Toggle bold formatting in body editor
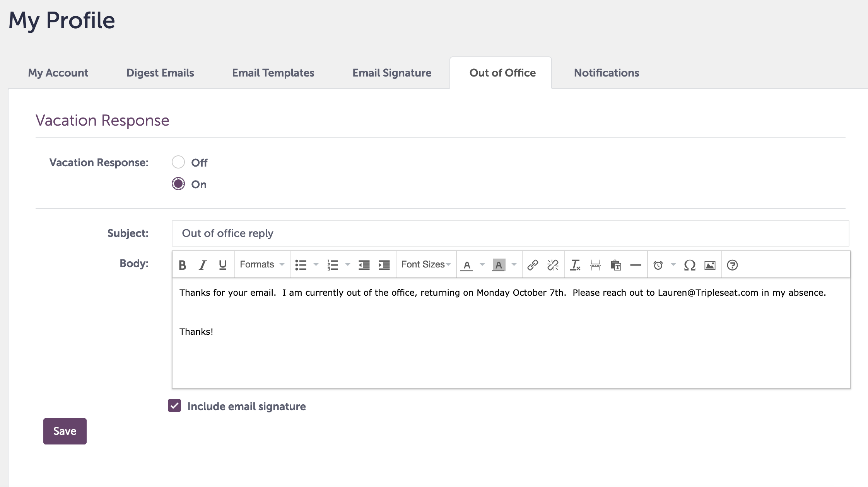The image size is (868, 487). [x=183, y=265]
